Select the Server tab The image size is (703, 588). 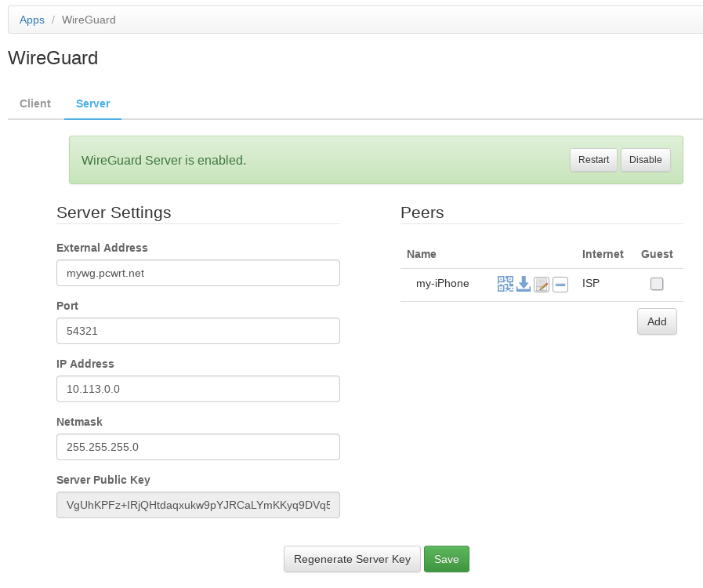coord(92,103)
